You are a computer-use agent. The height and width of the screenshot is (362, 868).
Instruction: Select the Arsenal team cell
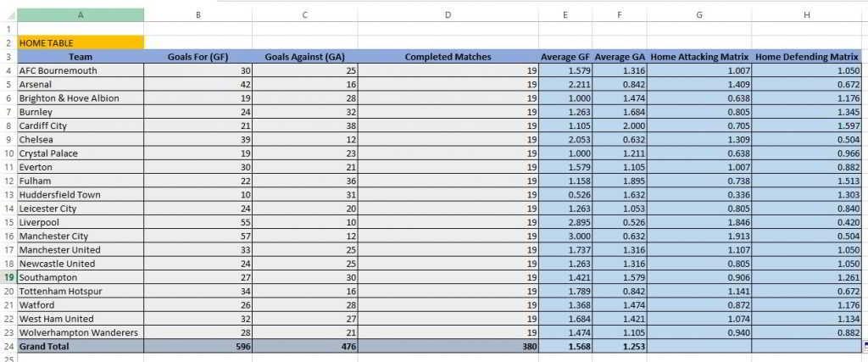[81, 84]
